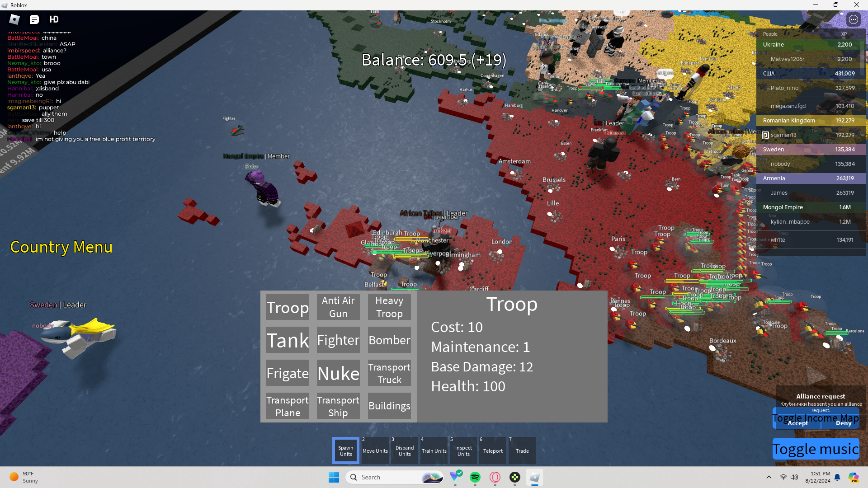Toggle the chat window icon

coord(34,19)
